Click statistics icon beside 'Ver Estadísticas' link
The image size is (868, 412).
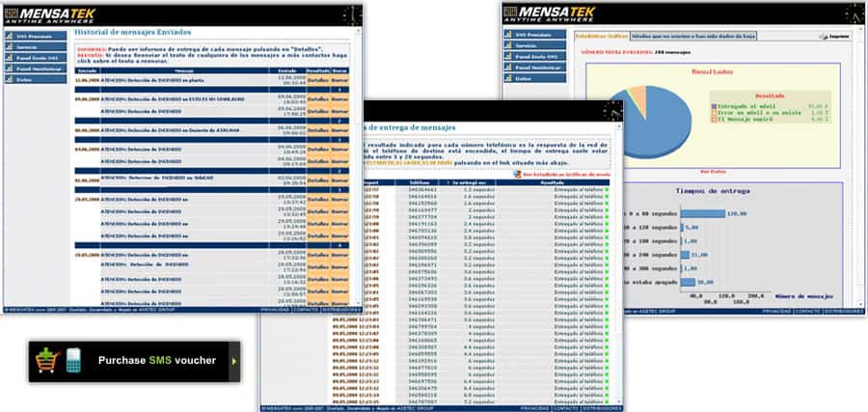tap(518, 174)
